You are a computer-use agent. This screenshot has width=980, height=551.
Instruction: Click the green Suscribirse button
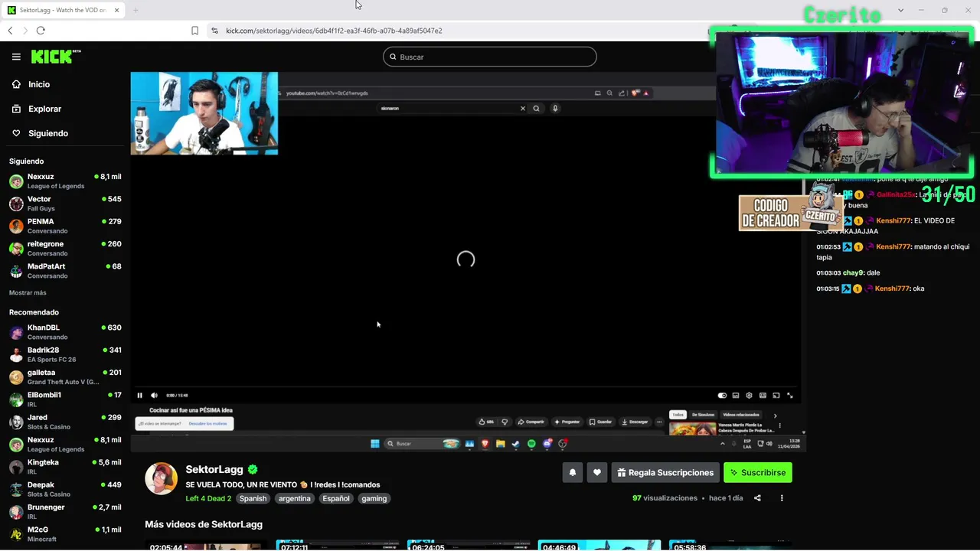point(758,472)
